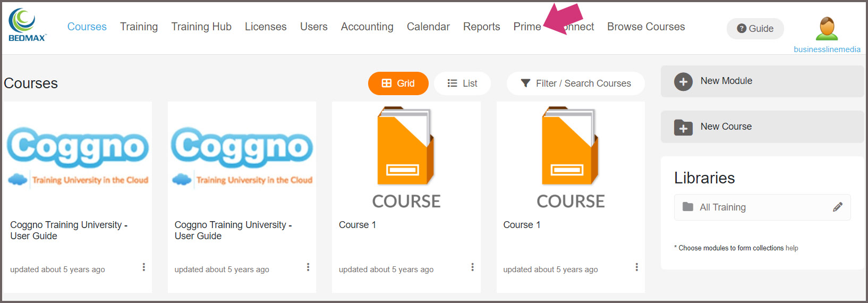The width and height of the screenshot is (868, 303).
Task: Open the Guide help button
Action: [x=755, y=29]
